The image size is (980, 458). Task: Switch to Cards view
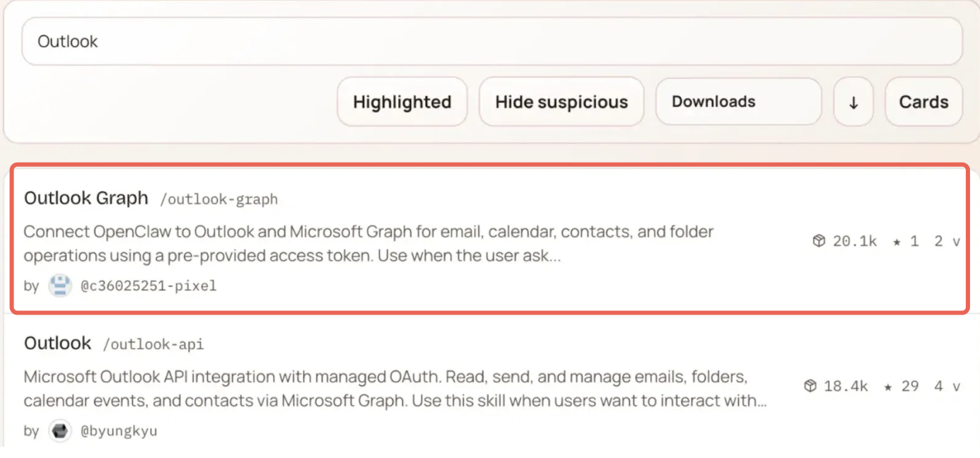(923, 102)
